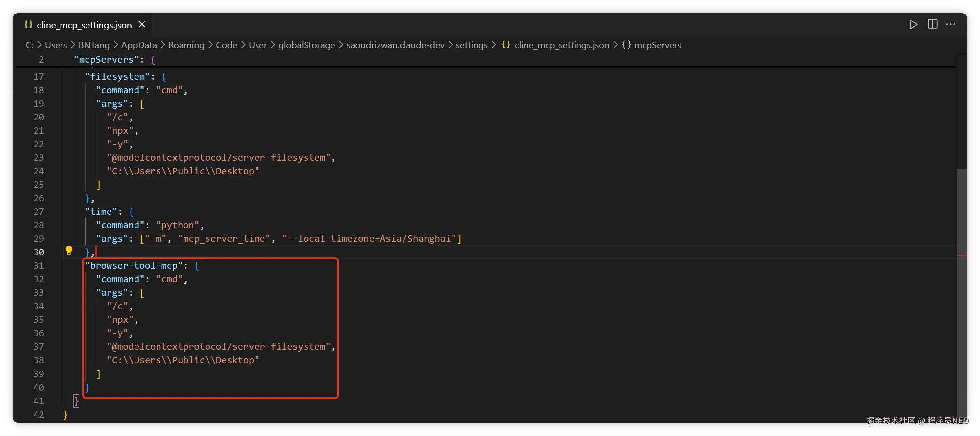Click the sticky "mcpServers" header line

pyautogui.click(x=107, y=59)
